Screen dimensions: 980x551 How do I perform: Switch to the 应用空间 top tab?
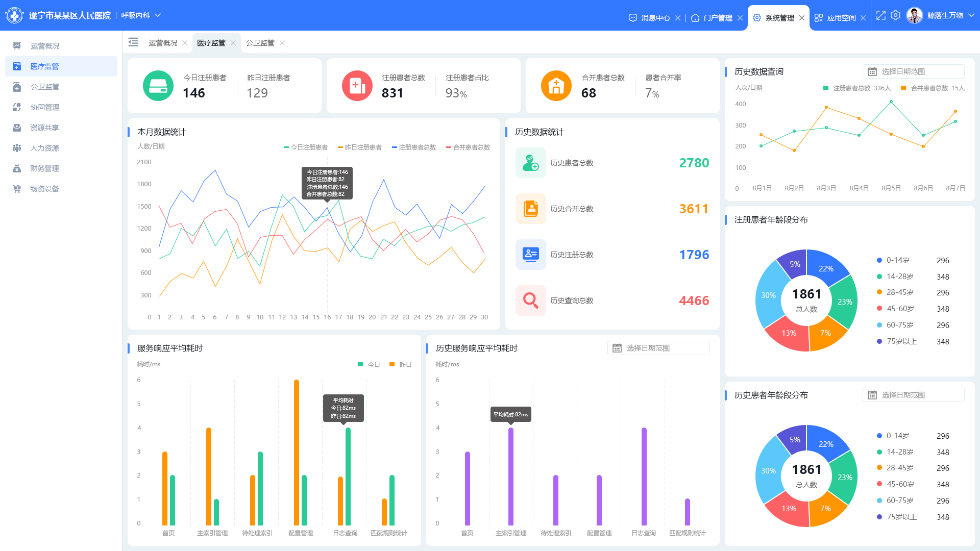coord(841,18)
